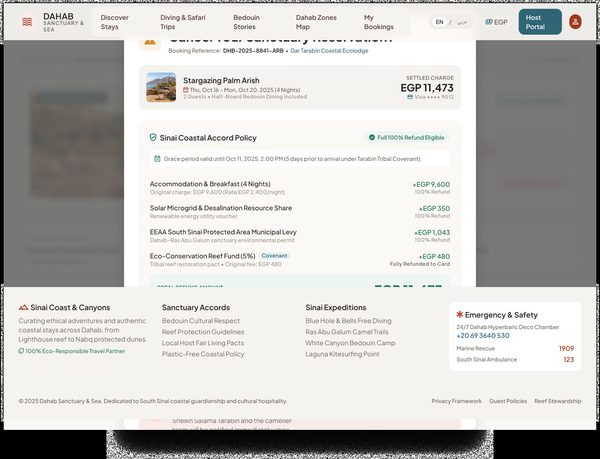Click Marine Rescue number 1909
This screenshot has height=459, width=600.
566,348
